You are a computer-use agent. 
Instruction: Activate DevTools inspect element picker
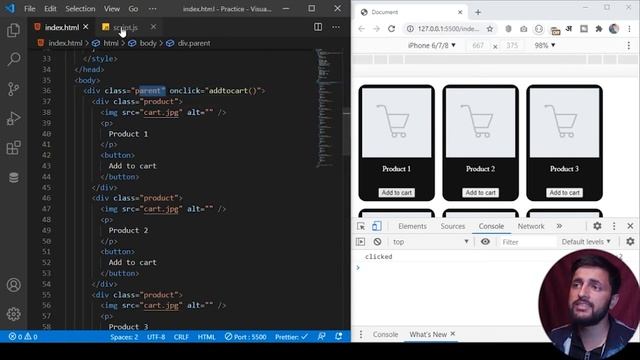click(x=361, y=226)
